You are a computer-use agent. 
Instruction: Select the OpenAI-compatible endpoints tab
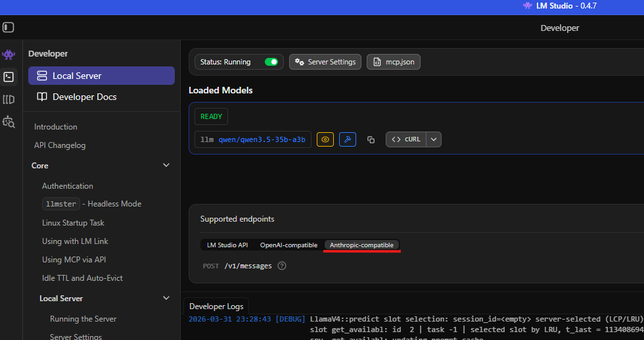pyautogui.click(x=288, y=245)
